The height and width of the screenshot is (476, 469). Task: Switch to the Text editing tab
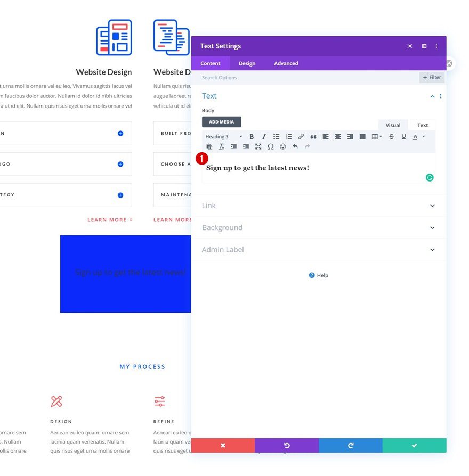click(422, 125)
